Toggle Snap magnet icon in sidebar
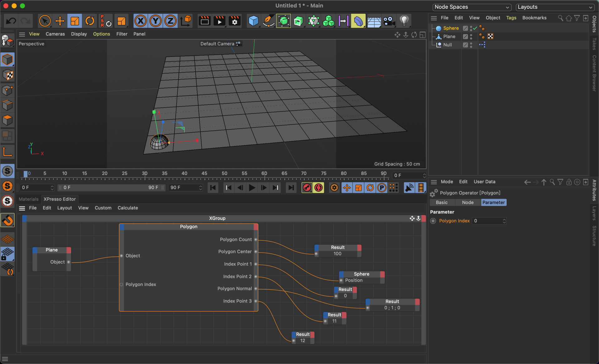The image size is (599, 364). pos(7,220)
